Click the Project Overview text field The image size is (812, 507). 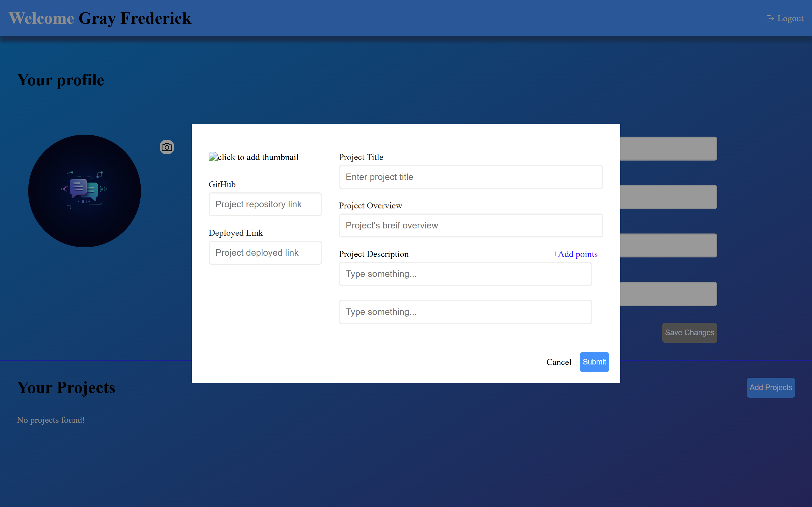[471, 226]
